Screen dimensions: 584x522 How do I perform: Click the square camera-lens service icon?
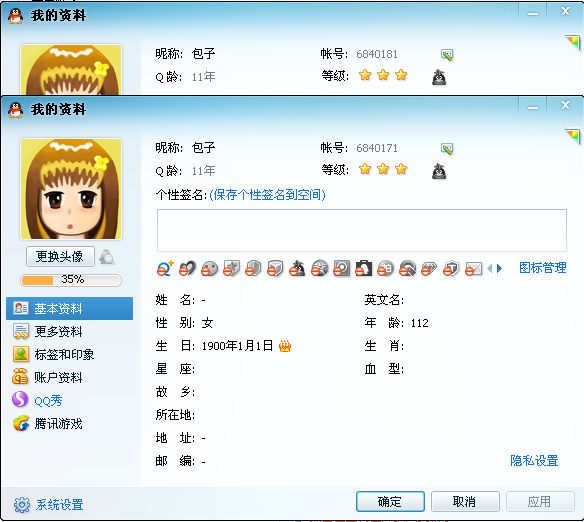(341, 268)
